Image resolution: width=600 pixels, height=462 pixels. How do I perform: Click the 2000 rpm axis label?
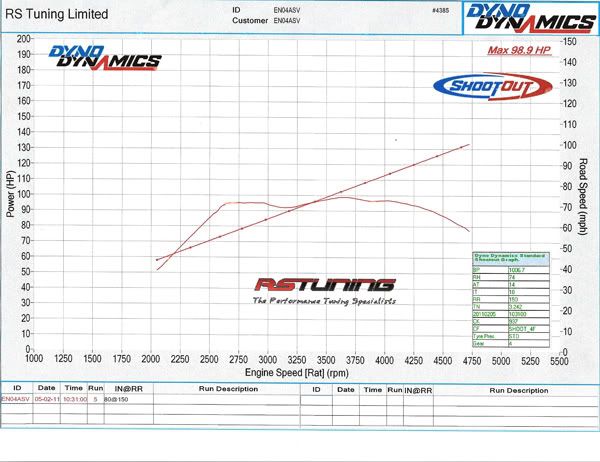point(151,359)
